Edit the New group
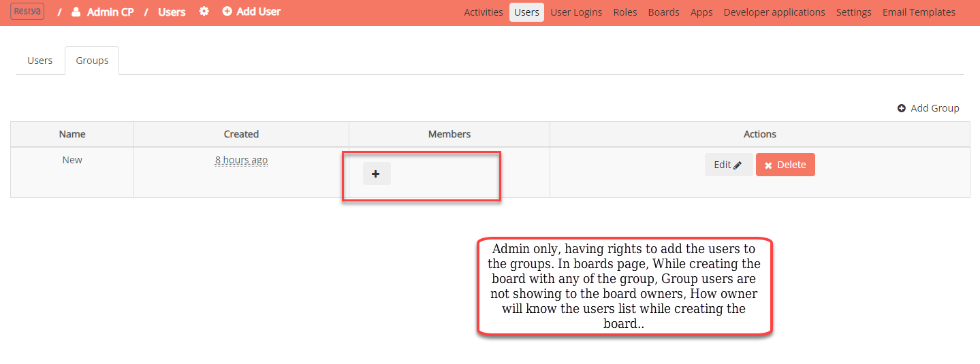Screen dimensions: 980x364 (729, 165)
